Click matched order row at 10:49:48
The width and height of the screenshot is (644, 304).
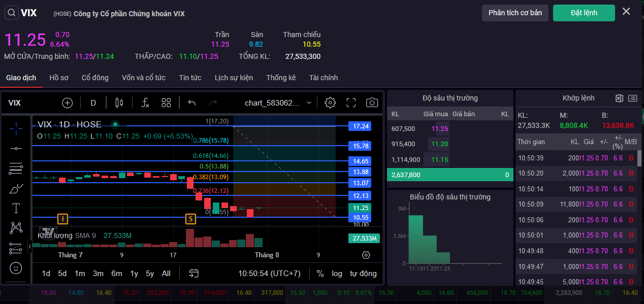point(576,251)
